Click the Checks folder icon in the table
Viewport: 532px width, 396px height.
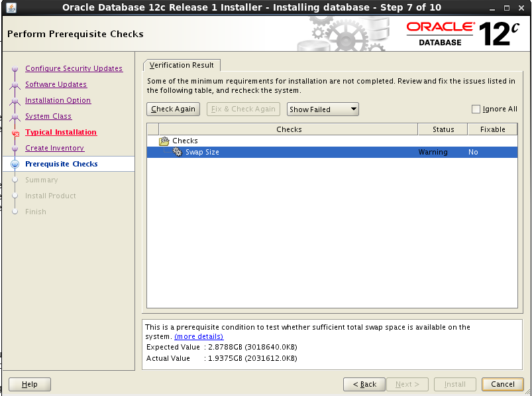pos(164,141)
